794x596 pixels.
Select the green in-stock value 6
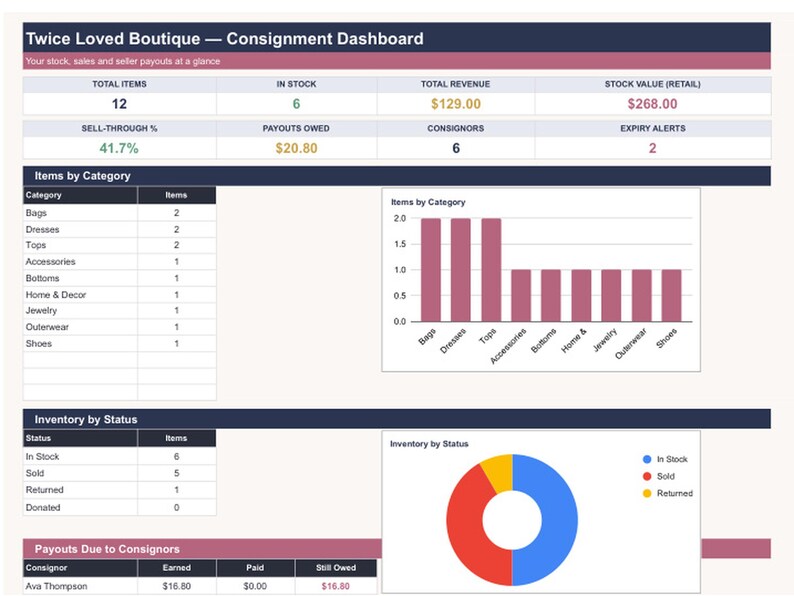tap(296, 104)
